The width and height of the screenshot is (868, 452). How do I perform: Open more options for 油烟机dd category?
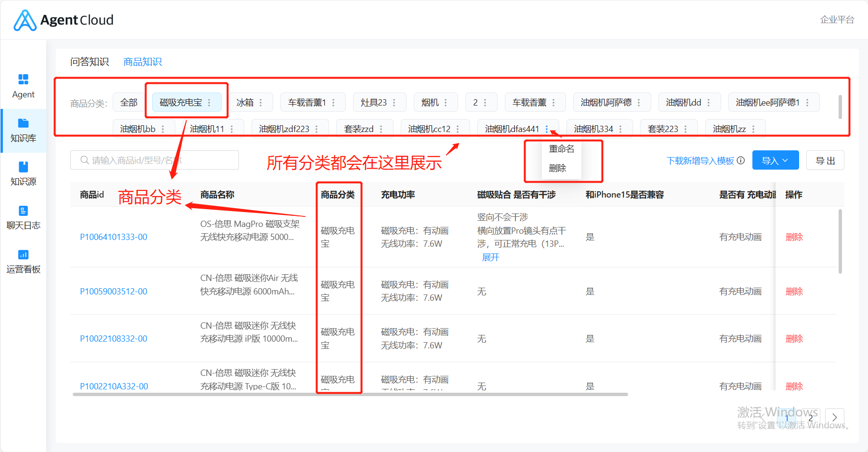point(709,103)
